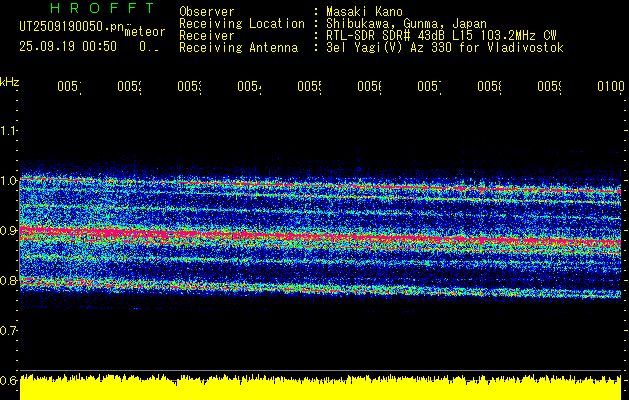Click Shibukawa, Gunma, Japan text
Screen dimensions: 629x400
(406, 24)
